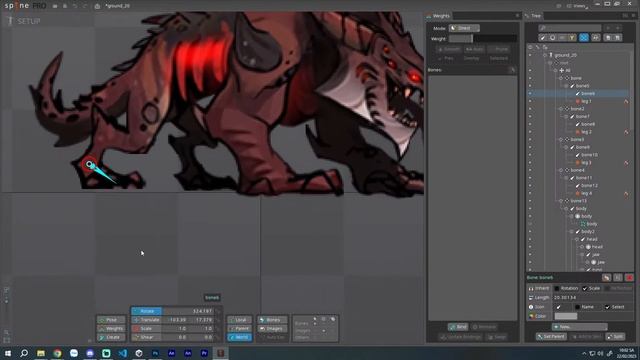Click the key icon beside leg 1
Screen dimensions: 640x360
point(626,101)
